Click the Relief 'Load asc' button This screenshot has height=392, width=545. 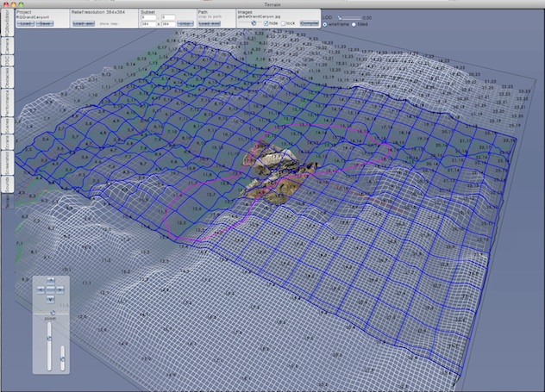[84, 23]
